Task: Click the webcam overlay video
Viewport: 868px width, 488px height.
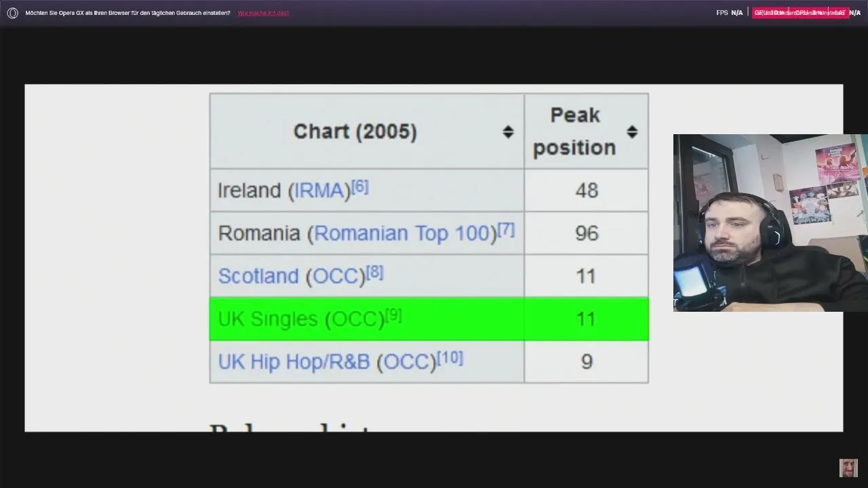Action: point(770,223)
